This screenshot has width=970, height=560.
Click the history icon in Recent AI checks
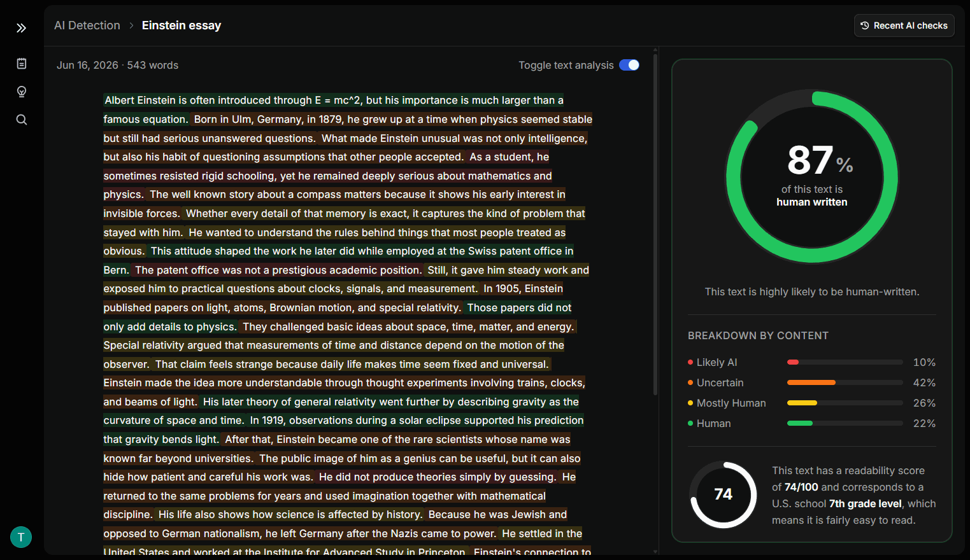pyautogui.click(x=865, y=25)
